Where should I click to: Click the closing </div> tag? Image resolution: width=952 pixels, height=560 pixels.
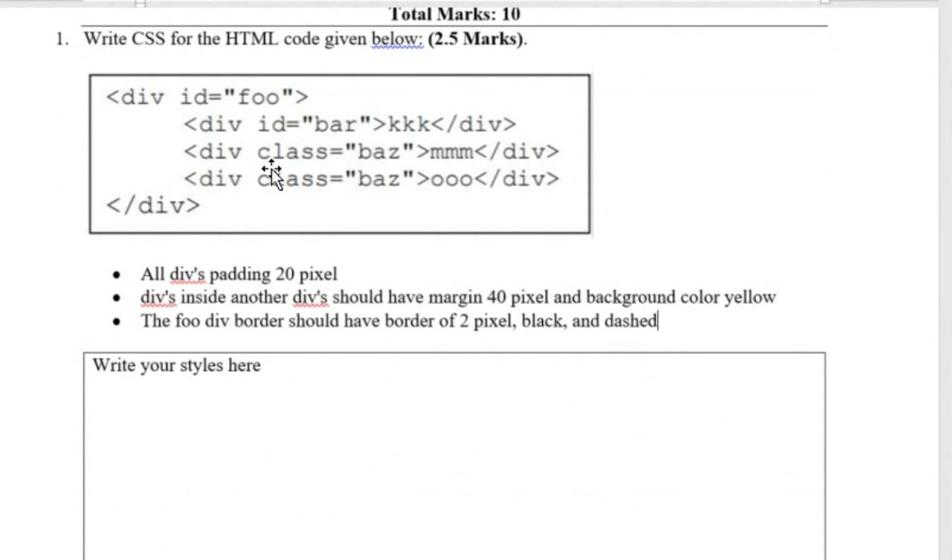[152, 205]
